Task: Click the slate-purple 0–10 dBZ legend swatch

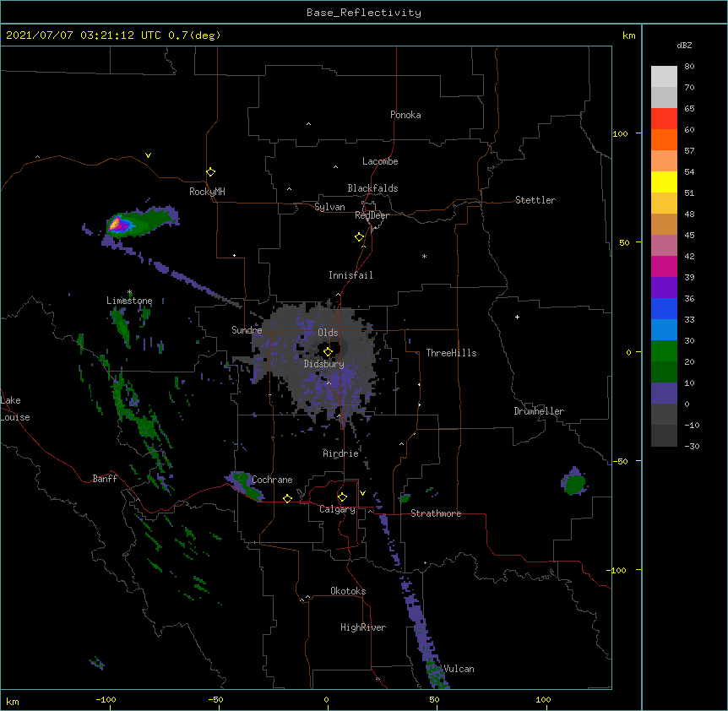Action: 664,393
